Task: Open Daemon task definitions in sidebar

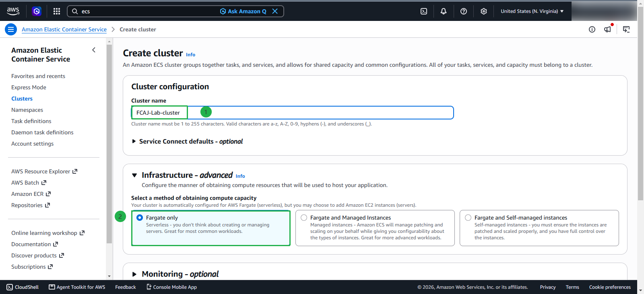Action: [43, 132]
